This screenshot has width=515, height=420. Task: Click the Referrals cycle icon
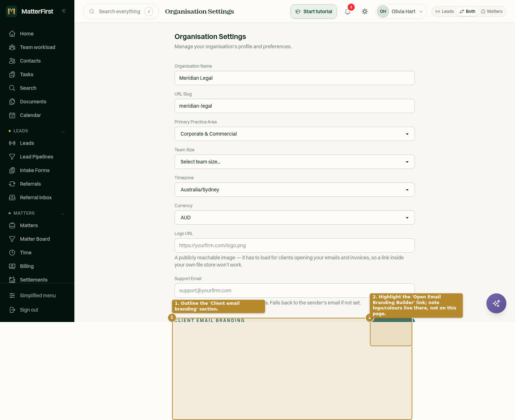click(x=12, y=184)
